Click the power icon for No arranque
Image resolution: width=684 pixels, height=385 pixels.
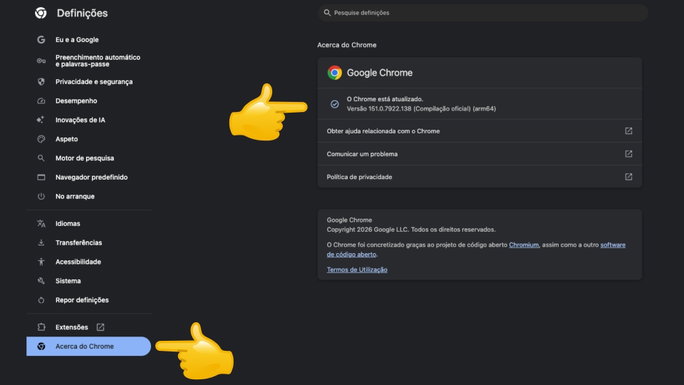click(x=41, y=196)
